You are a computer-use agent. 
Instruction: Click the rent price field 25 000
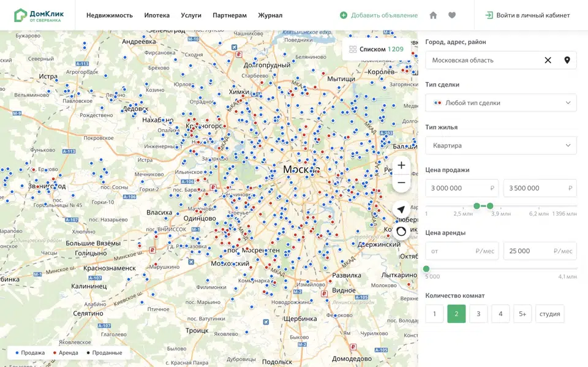point(540,251)
